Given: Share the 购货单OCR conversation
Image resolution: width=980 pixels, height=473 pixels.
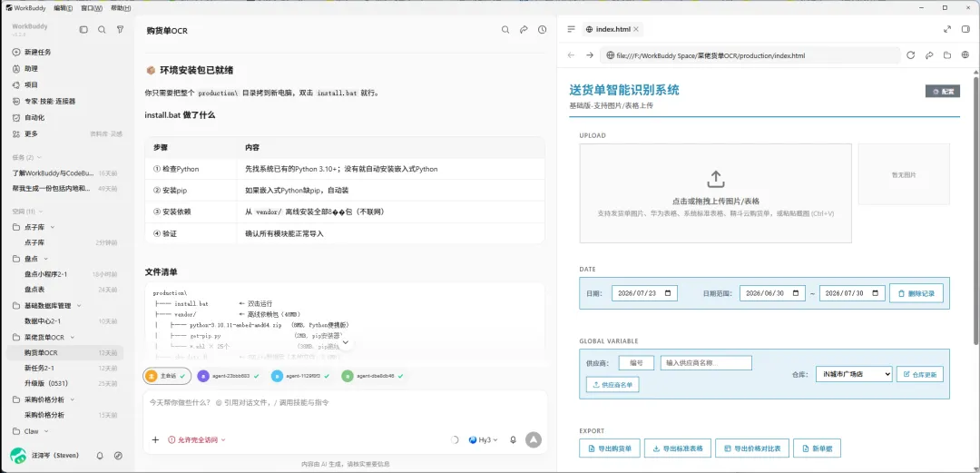Looking at the screenshot, I should pyautogui.click(x=524, y=29).
